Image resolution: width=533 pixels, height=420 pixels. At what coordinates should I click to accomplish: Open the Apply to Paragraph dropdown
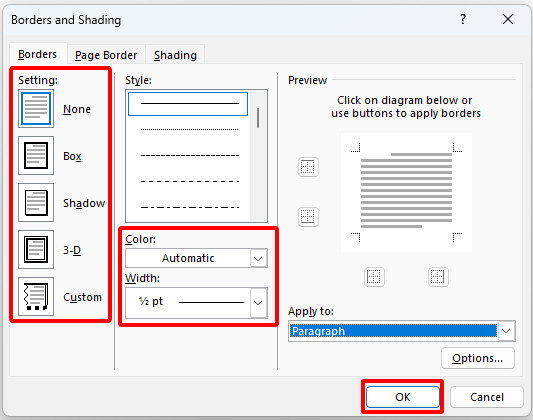pyautogui.click(x=402, y=331)
